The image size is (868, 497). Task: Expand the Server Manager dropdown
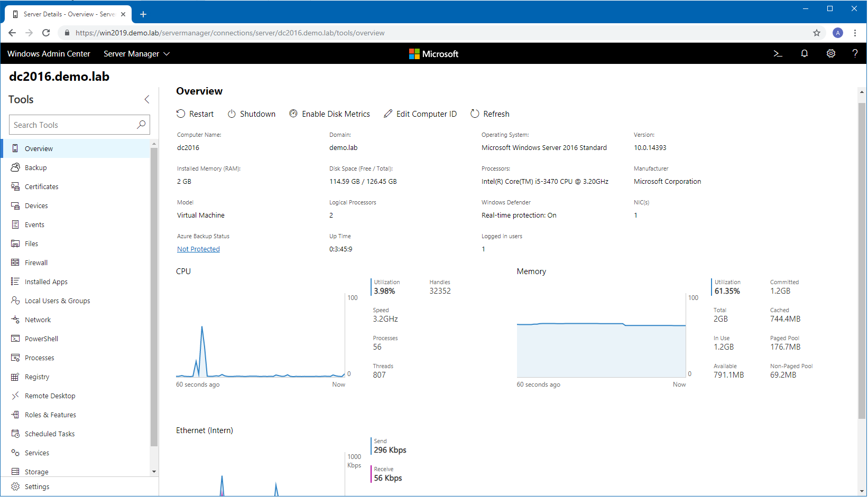[136, 53]
